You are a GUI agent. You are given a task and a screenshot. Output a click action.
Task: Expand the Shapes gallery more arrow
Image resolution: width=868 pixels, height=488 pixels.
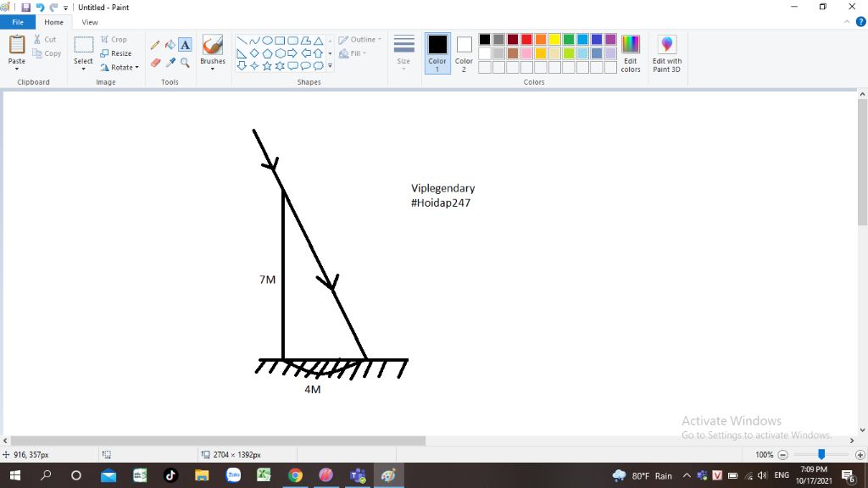[x=331, y=66]
